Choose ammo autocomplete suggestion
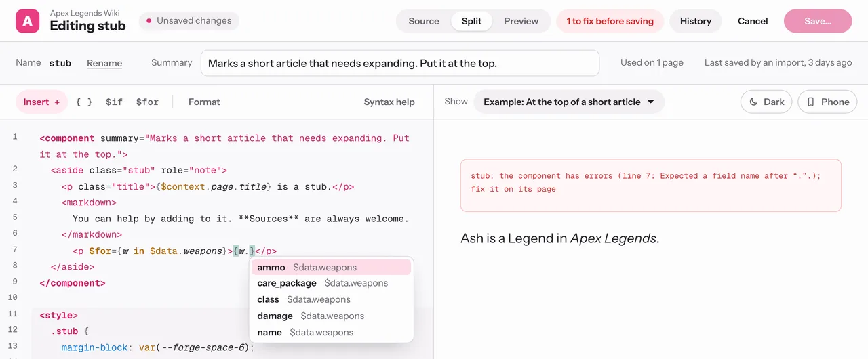Viewport: 868px width, 359px height. (x=332, y=267)
